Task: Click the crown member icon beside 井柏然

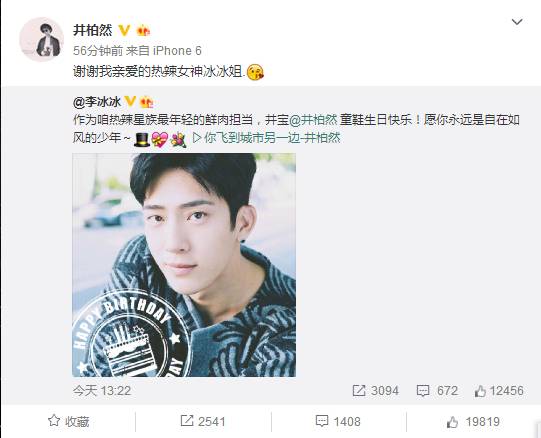Action: point(143,31)
